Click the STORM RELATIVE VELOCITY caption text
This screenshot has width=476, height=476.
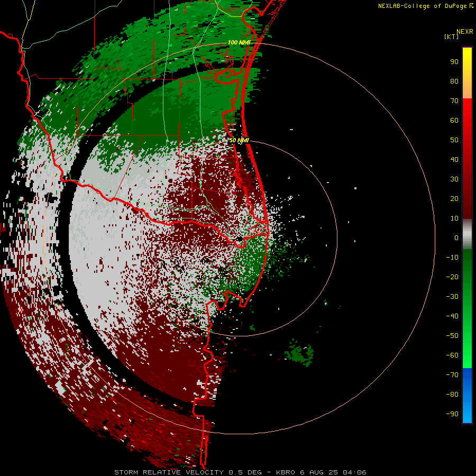(169, 472)
